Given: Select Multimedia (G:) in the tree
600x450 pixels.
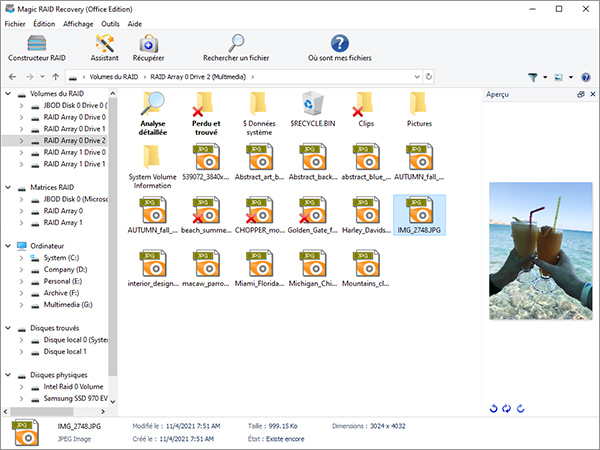Looking at the screenshot, I should pyautogui.click(x=68, y=305).
